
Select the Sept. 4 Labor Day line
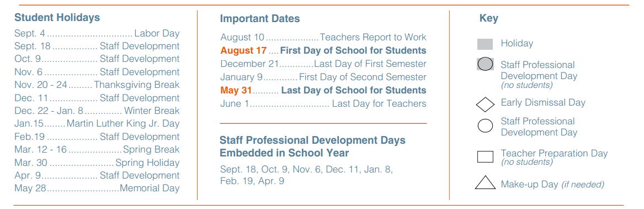[97, 33]
